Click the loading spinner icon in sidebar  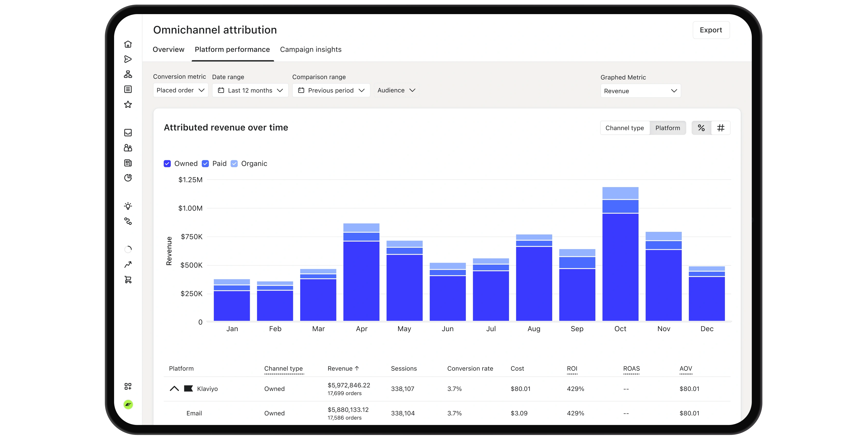pyautogui.click(x=128, y=250)
